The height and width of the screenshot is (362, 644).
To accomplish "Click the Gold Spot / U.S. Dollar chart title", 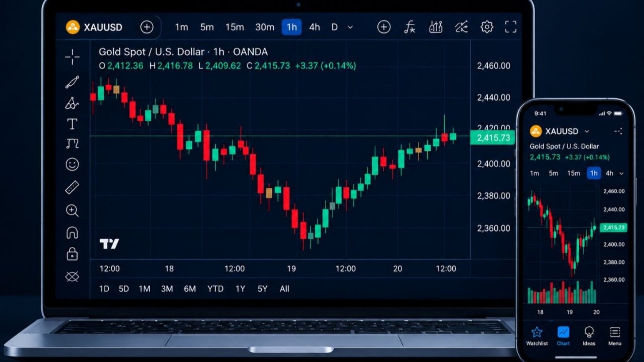I will click(x=151, y=52).
